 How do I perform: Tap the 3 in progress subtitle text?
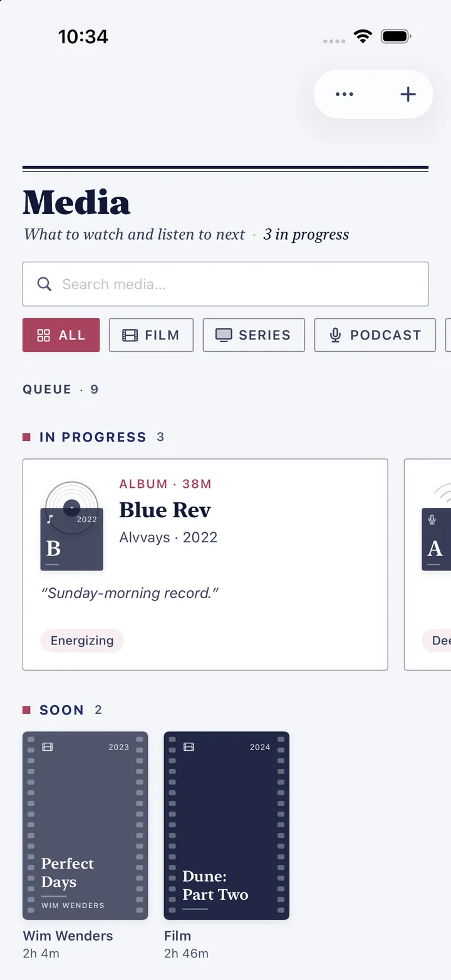pyautogui.click(x=306, y=235)
